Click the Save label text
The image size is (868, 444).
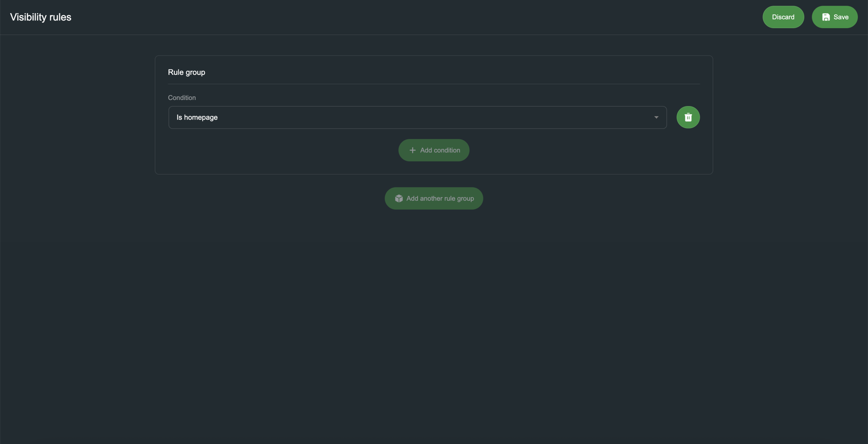[841, 17]
